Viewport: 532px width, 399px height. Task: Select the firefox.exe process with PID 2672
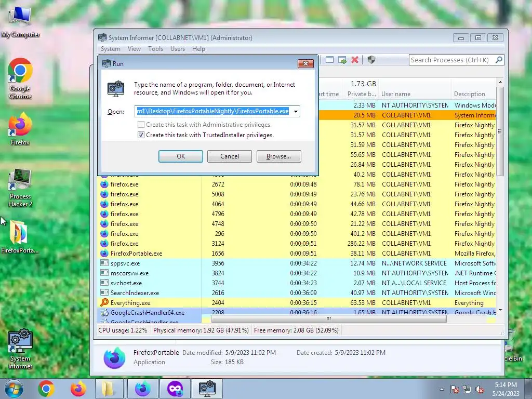pos(297,184)
